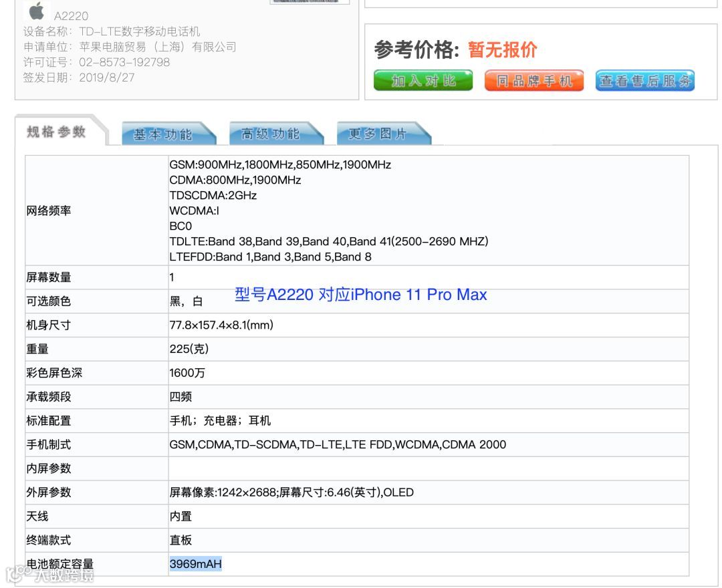
Task: Click the CDMA:800MHz,1900MHz line
Action: [x=235, y=180]
